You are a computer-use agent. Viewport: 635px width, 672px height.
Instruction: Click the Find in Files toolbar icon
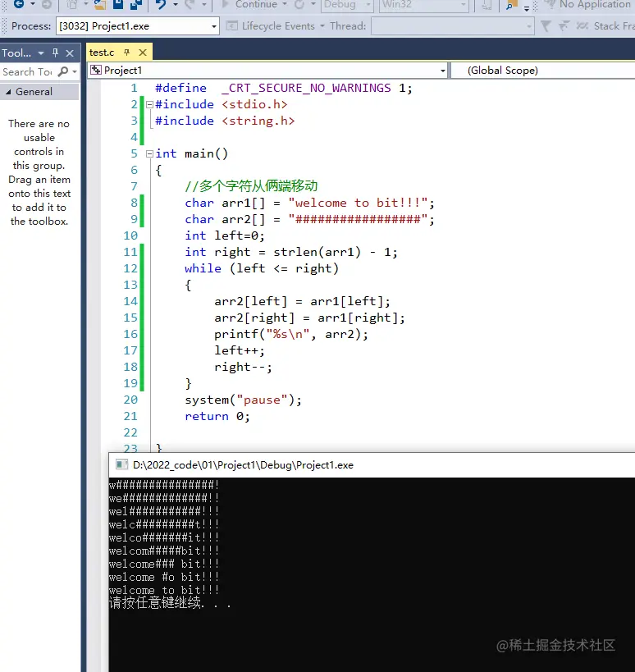[x=511, y=5]
